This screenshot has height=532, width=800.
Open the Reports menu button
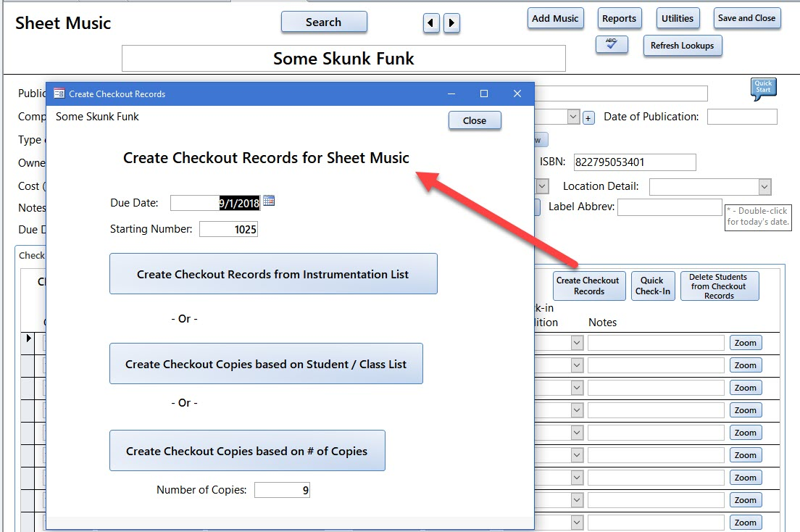619,19
